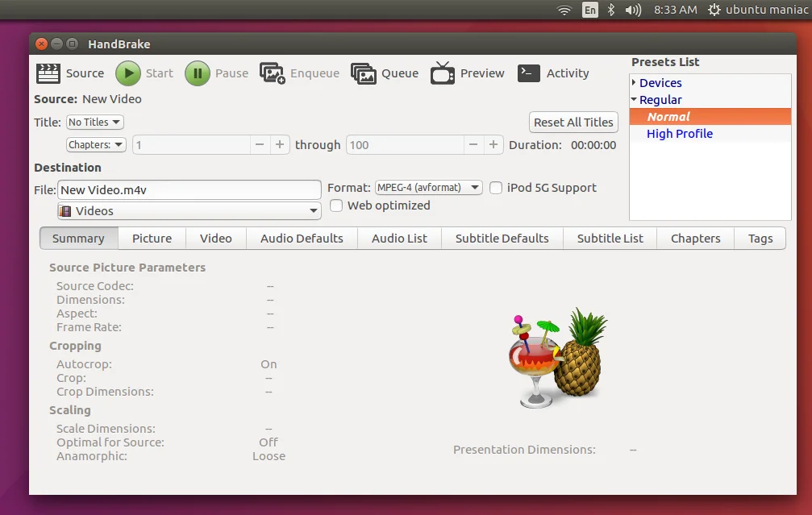The image size is (812, 515).
Task: Open the Chapters range type dropdown
Action: [x=96, y=145]
